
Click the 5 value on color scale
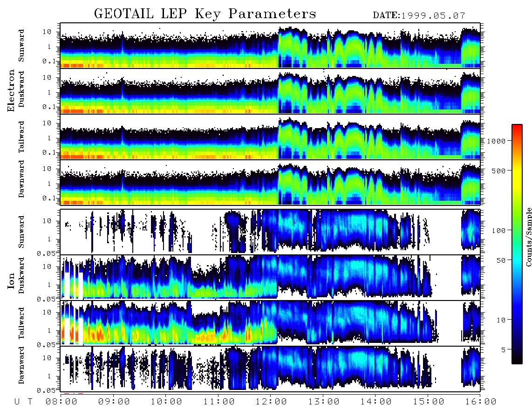click(x=504, y=349)
